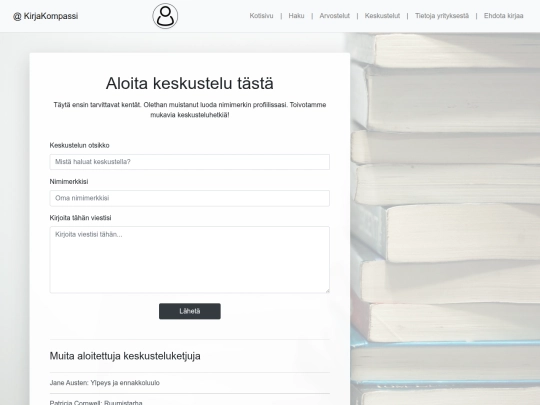540x405 pixels.
Task: Open Keskustelut from the navigation bar
Action: pyautogui.click(x=382, y=16)
